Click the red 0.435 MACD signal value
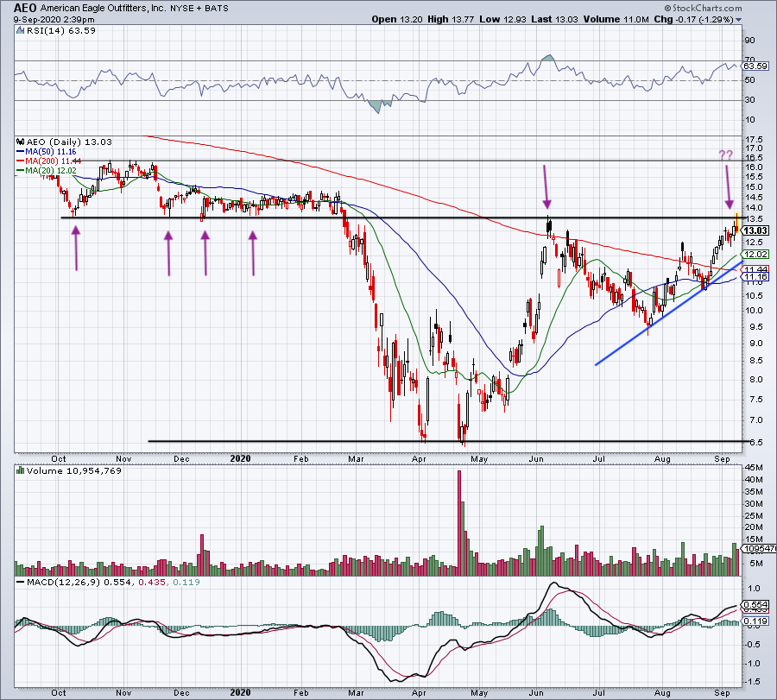Viewport: 777px width, 700px height. (152, 582)
